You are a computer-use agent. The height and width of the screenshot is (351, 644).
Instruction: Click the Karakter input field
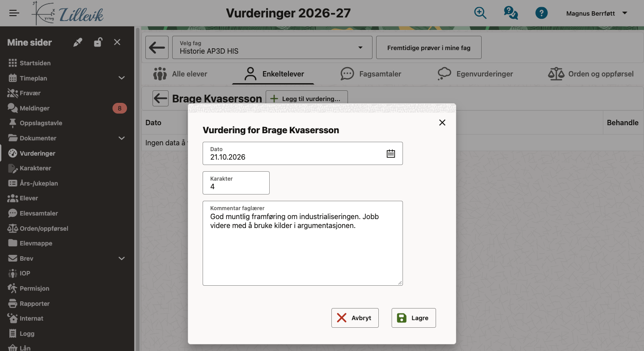pos(236,183)
